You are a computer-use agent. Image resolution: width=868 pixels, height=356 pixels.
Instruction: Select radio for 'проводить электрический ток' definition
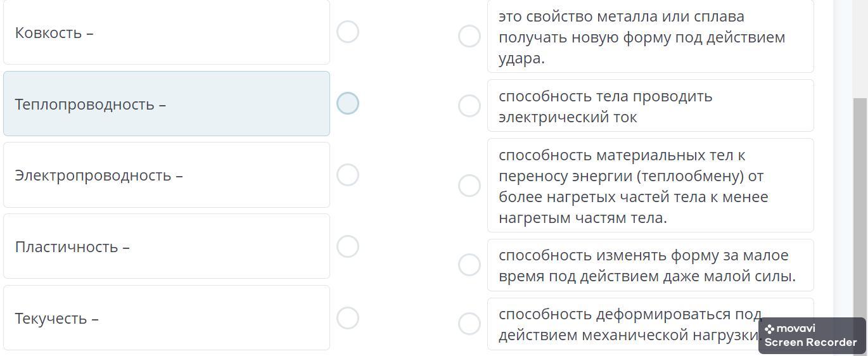tap(469, 106)
